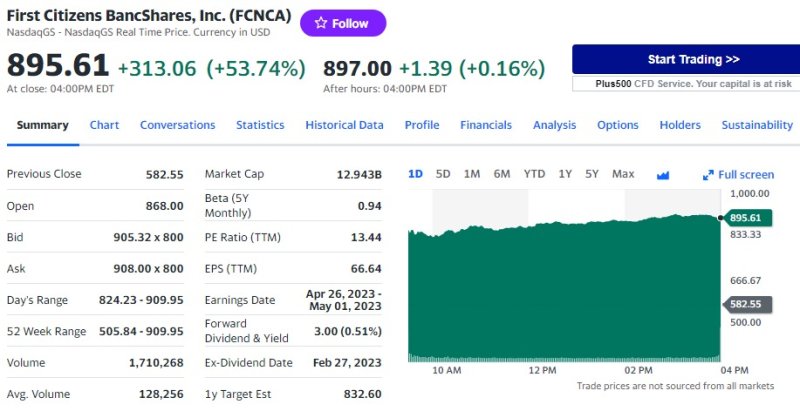This screenshot has width=800, height=411.
Task: Show the Max chart range
Action: pyautogui.click(x=623, y=174)
